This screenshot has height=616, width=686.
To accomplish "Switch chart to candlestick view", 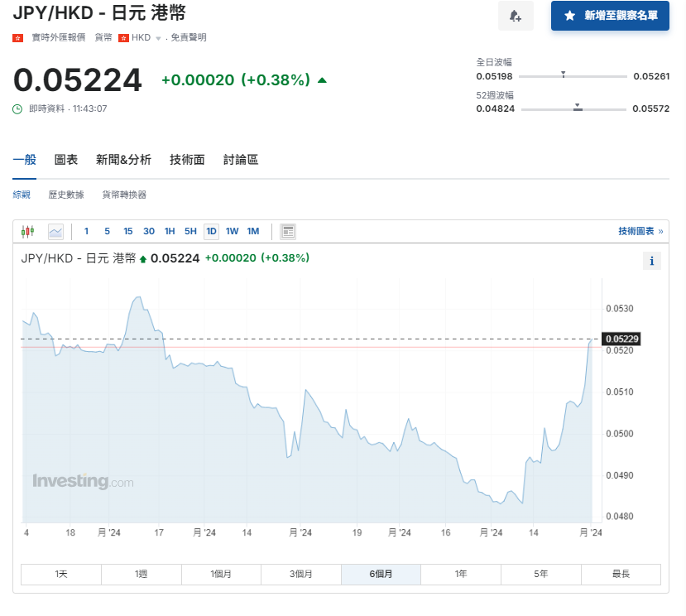I will [28, 232].
